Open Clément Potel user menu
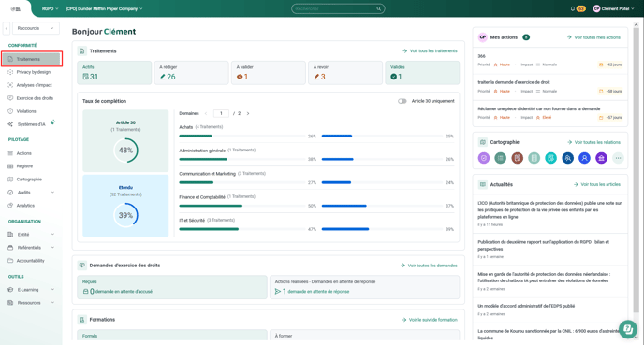Screen dimensions: 644x345 (614, 8)
